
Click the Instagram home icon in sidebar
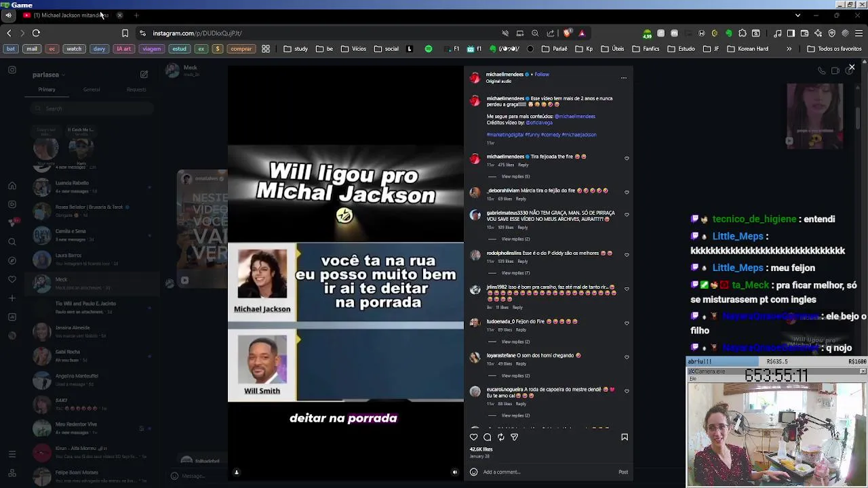pyautogui.click(x=12, y=186)
